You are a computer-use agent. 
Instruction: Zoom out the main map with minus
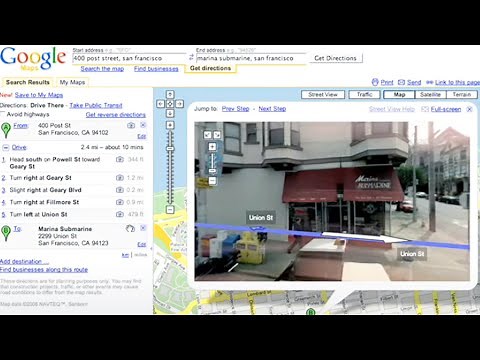click(170, 210)
